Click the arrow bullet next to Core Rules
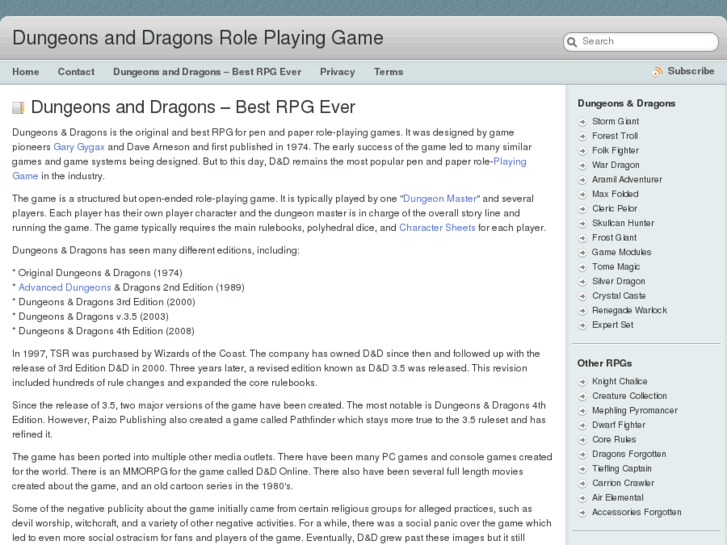The width and height of the screenshot is (727, 545). pos(582,440)
